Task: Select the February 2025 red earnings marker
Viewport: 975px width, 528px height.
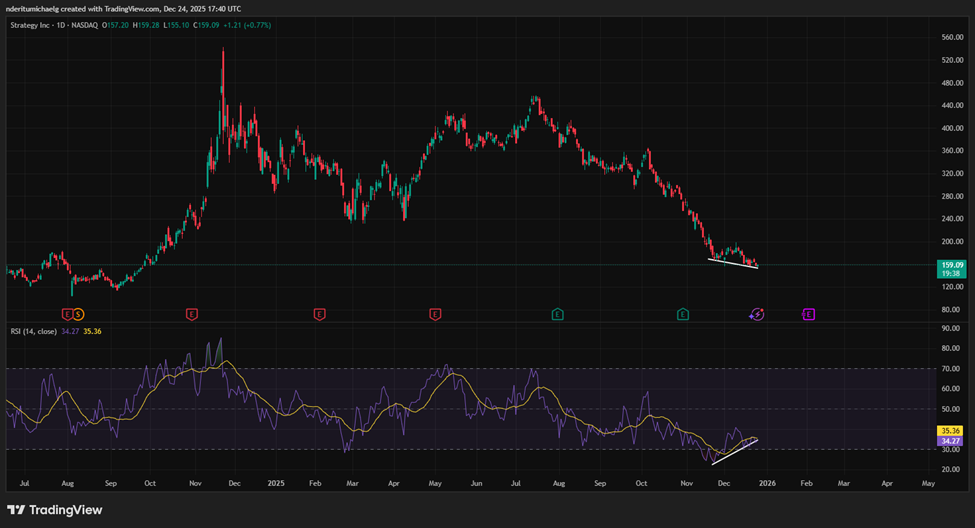Action: (x=319, y=314)
